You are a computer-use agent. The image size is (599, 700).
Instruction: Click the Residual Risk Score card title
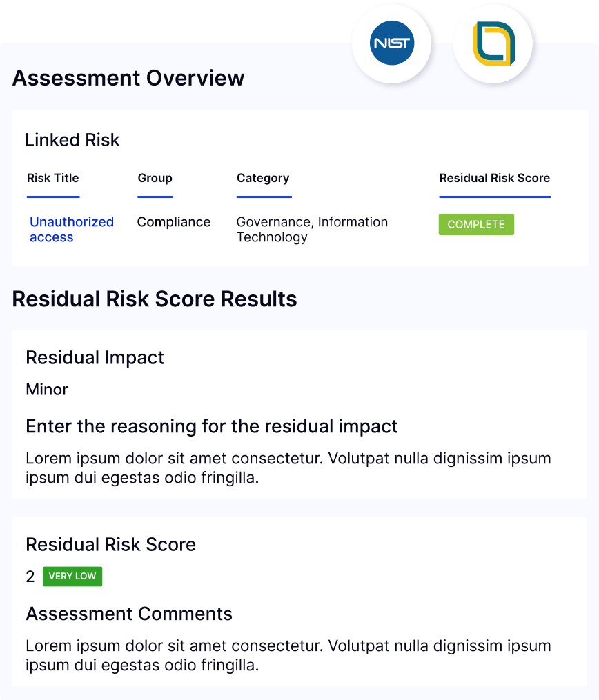click(x=111, y=545)
